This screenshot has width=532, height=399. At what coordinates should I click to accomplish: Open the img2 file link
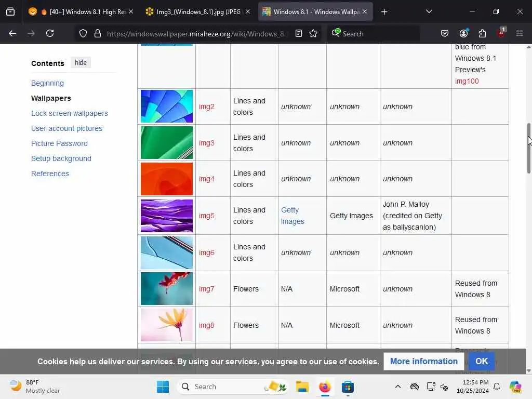coord(207,107)
